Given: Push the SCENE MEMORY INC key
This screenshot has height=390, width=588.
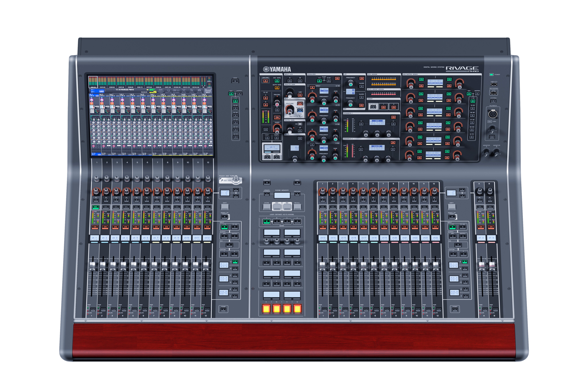Looking at the screenshot, I should [x=287, y=207].
